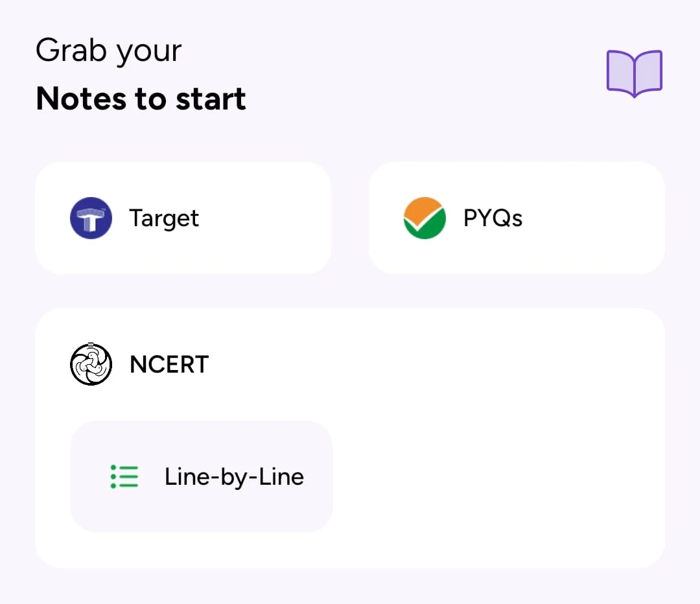Click the Target label text
The image size is (700, 604).
pos(163,218)
